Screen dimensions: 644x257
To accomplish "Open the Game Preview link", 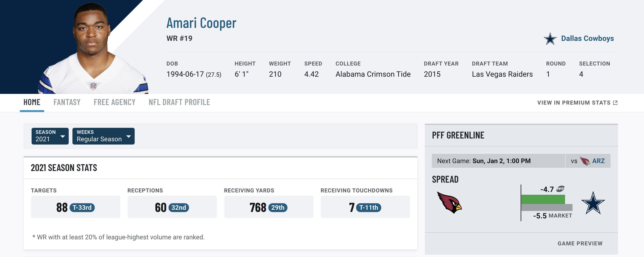I will (580, 243).
